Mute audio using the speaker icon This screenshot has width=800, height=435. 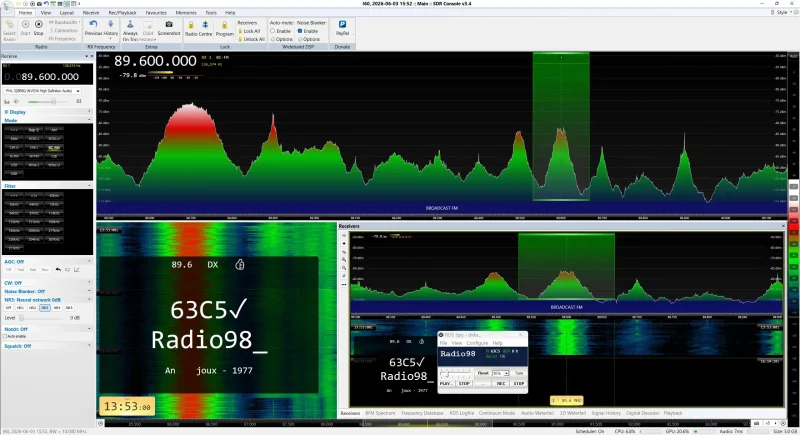(16, 101)
